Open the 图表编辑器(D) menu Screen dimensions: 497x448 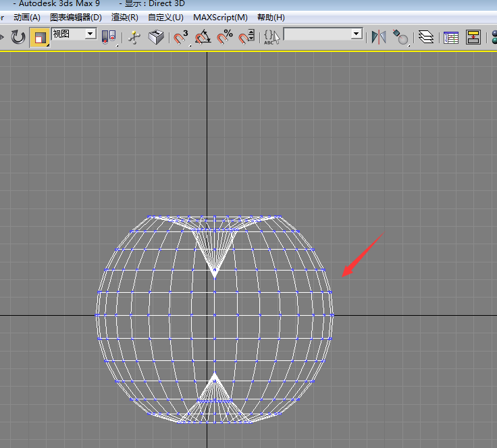click(76, 18)
